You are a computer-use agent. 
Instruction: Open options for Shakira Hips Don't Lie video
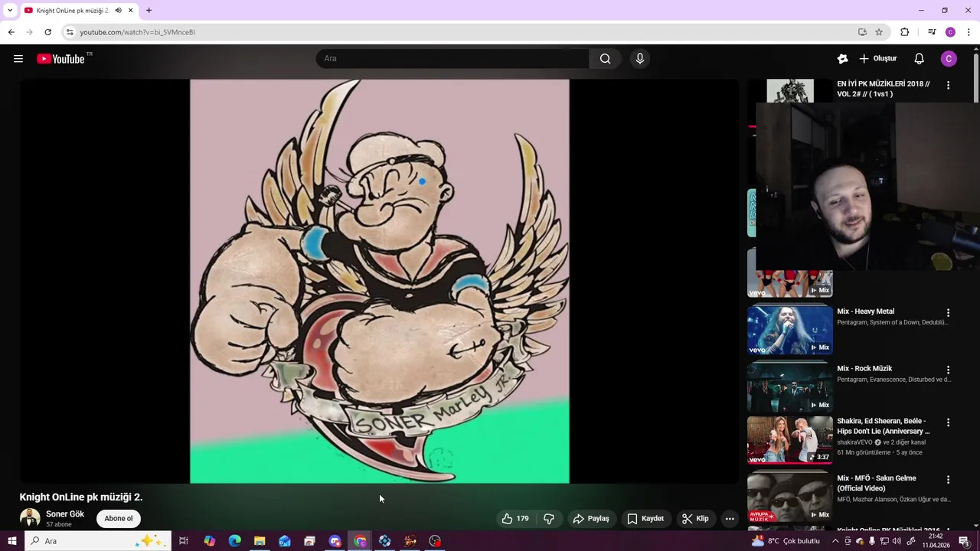point(948,422)
